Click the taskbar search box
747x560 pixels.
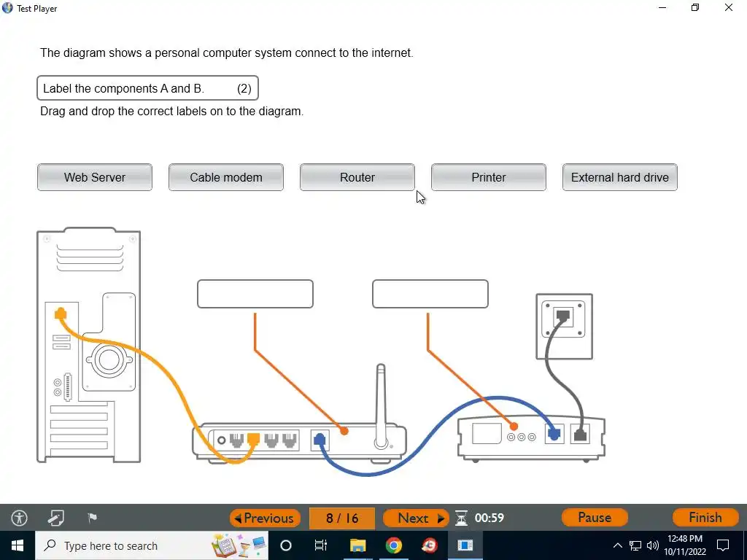(x=152, y=545)
